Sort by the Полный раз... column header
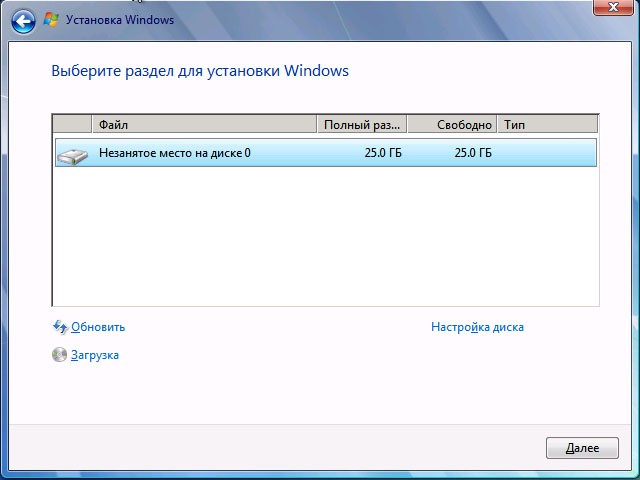 pyautogui.click(x=362, y=124)
